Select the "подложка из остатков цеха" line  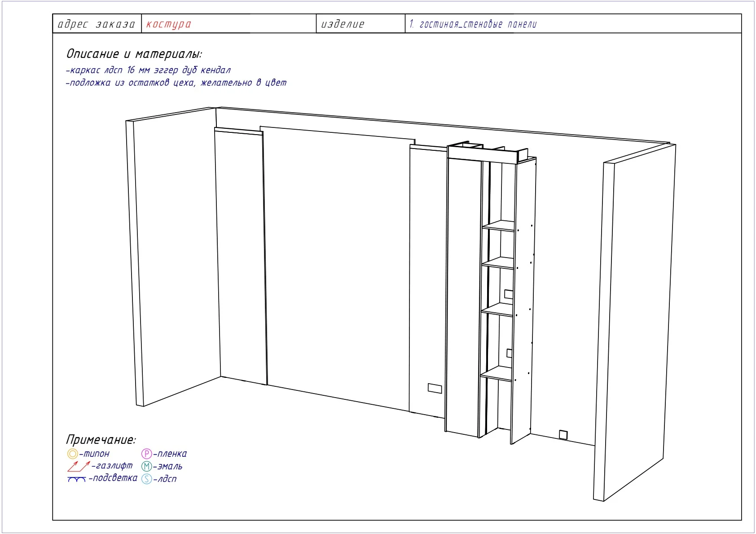[176, 83]
